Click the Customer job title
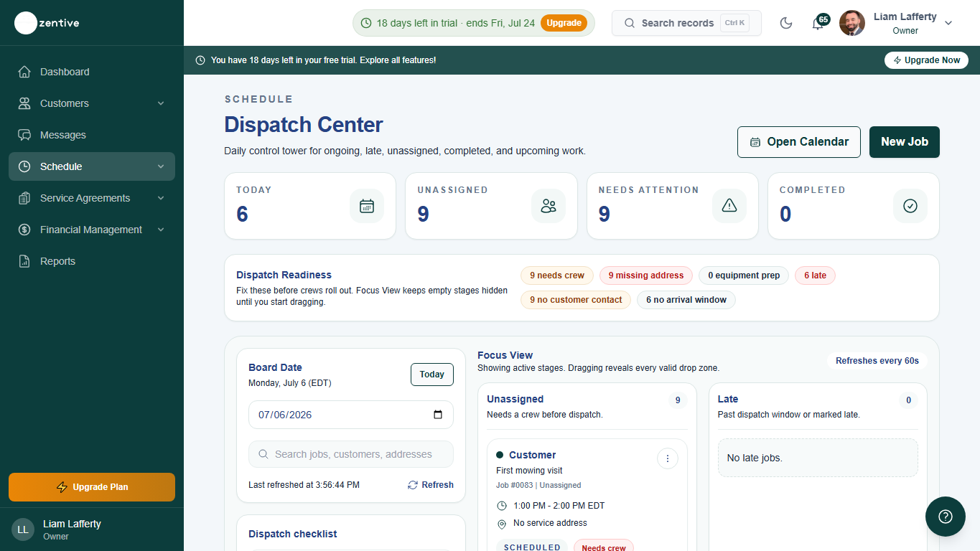Viewport: 980px width, 551px height. tap(532, 455)
